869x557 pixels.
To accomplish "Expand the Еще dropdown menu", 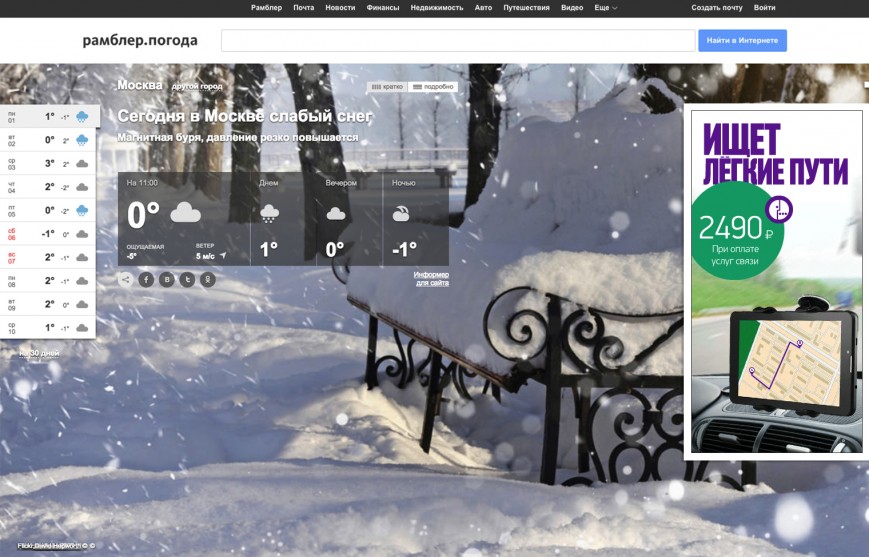I will tap(606, 8).
